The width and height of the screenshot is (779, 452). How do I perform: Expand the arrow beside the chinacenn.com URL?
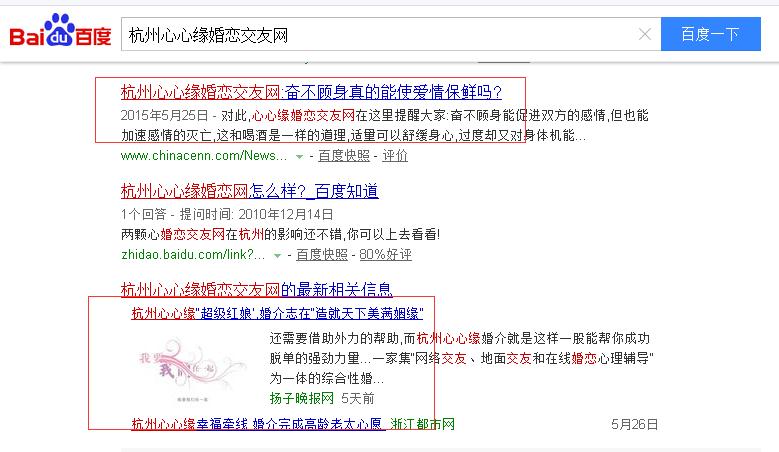(x=299, y=156)
